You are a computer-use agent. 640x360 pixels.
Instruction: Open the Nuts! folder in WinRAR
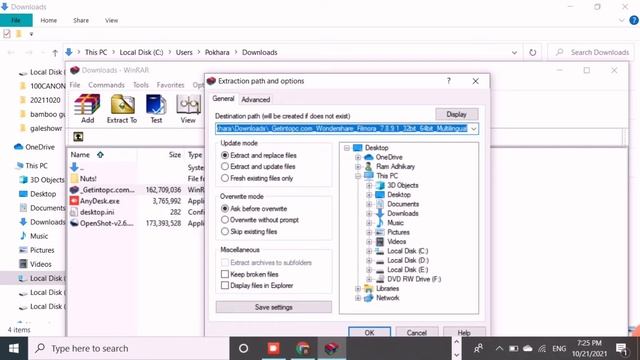(84, 178)
